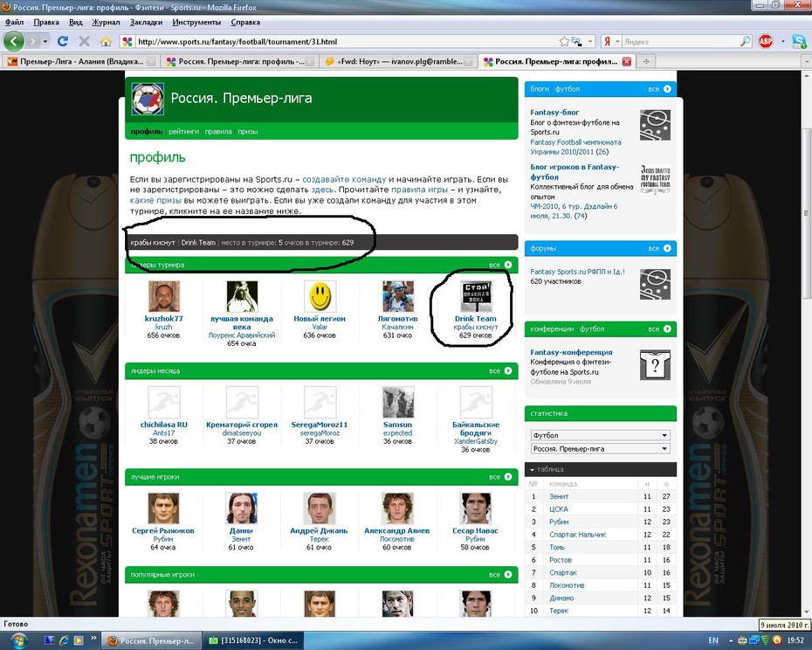The height and width of the screenshot is (650, 812).
Task: Click the Stop loading X icon
Action: click(x=84, y=41)
